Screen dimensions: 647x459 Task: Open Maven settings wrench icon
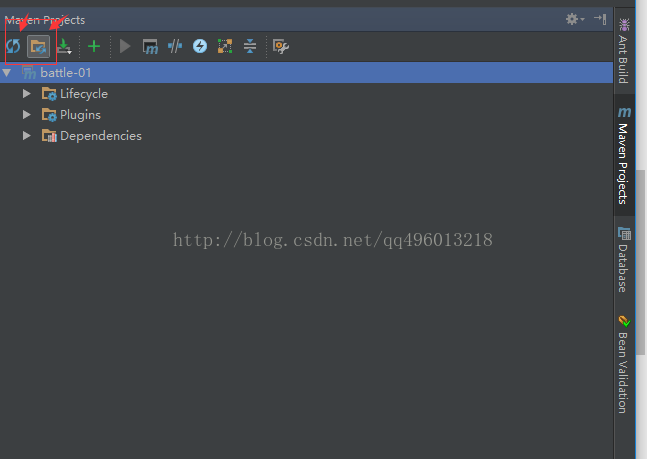coord(281,46)
